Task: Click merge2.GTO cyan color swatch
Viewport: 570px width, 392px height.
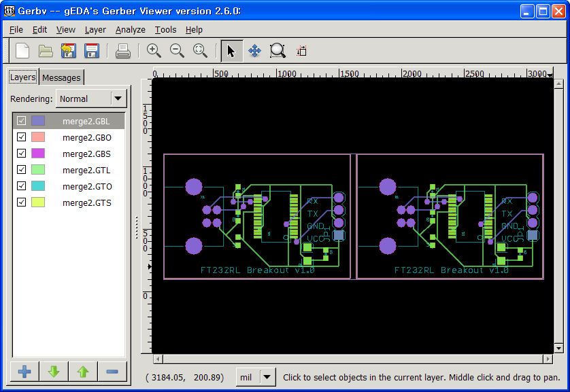Action: pyautogui.click(x=38, y=186)
